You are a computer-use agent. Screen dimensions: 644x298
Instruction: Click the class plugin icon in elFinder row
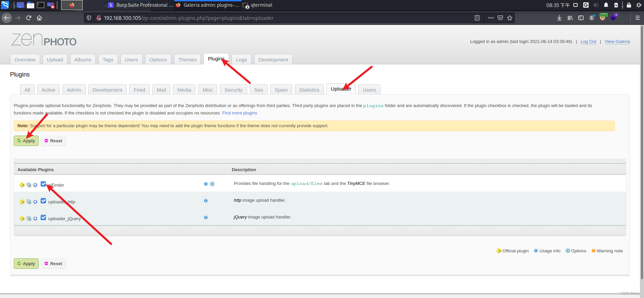point(29,185)
